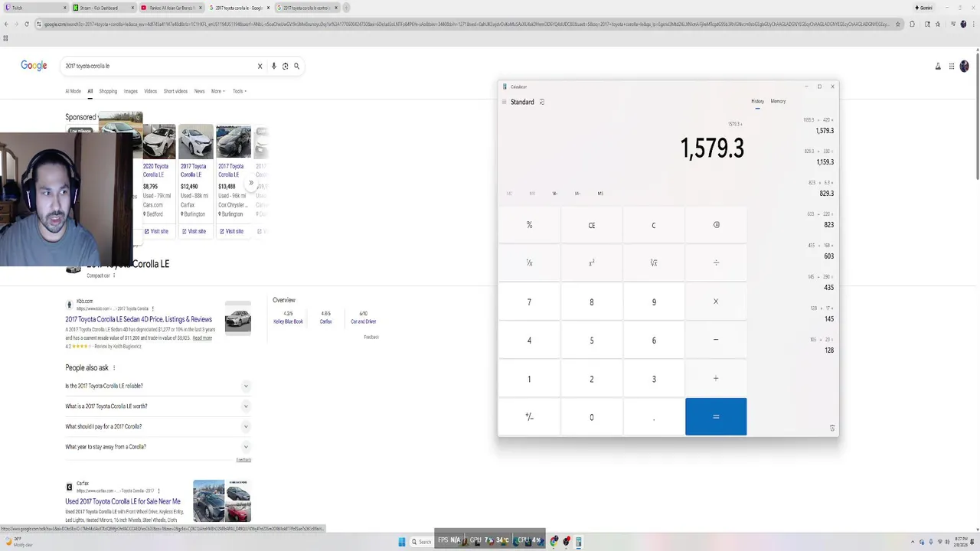Image resolution: width=980 pixels, height=551 pixels.
Task: Switch to AI Mode search tab
Action: coord(73,91)
